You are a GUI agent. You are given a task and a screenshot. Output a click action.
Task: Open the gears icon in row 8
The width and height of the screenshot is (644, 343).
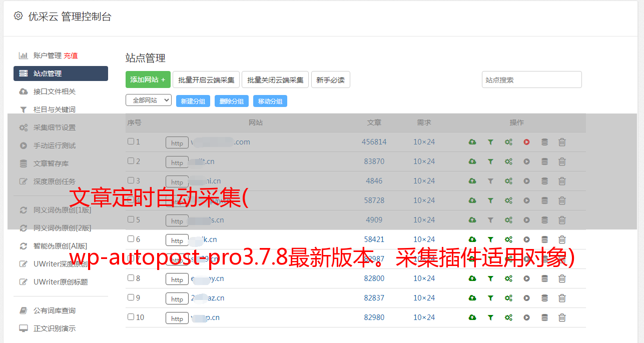tap(508, 278)
